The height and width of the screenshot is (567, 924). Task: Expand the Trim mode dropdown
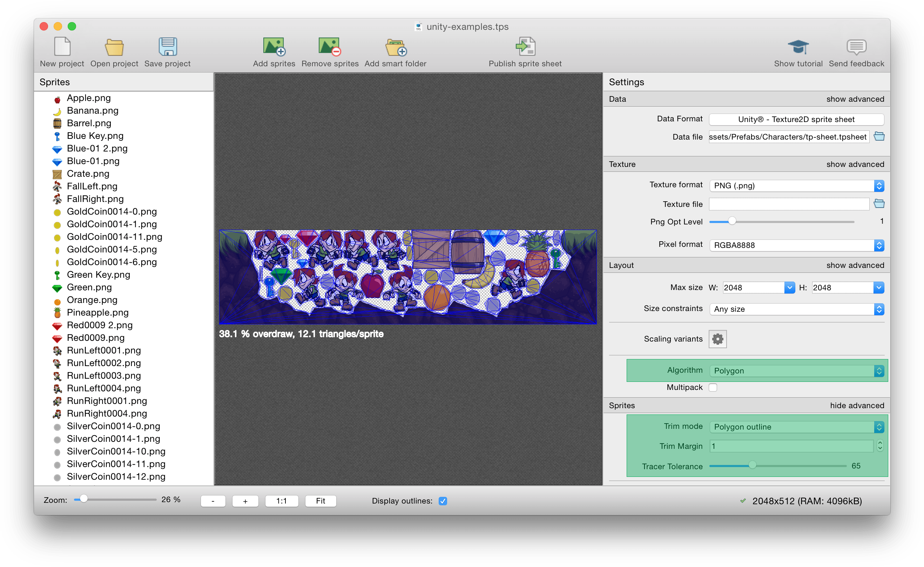(x=796, y=427)
